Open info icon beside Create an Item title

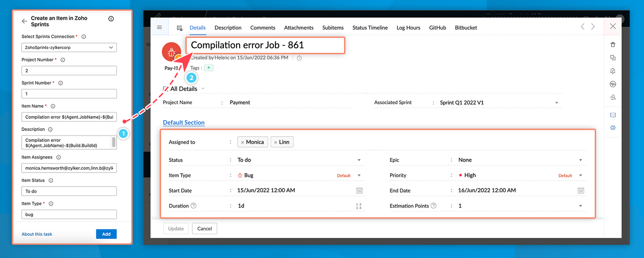click(111, 19)
